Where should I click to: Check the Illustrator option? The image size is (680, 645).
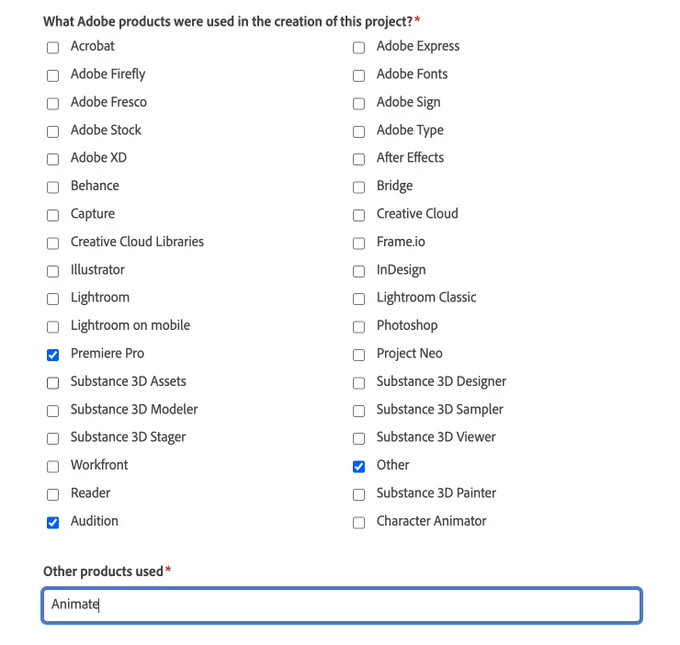click(x=53, y=271)
